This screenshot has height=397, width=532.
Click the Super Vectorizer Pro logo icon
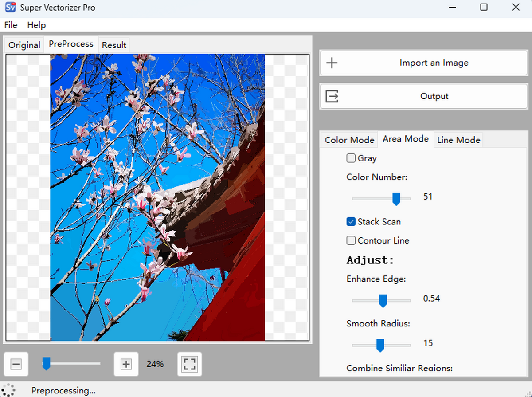(10, 7)
